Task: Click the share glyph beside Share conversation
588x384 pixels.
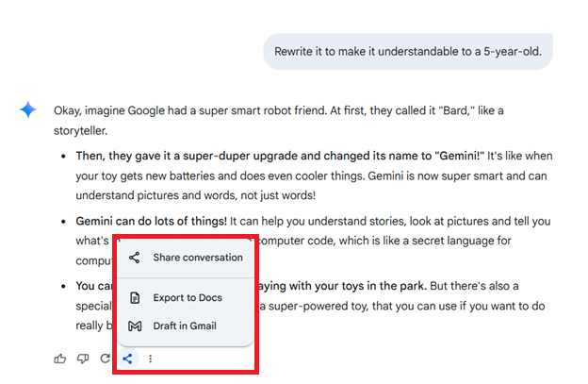Action: tap(135, 258)
